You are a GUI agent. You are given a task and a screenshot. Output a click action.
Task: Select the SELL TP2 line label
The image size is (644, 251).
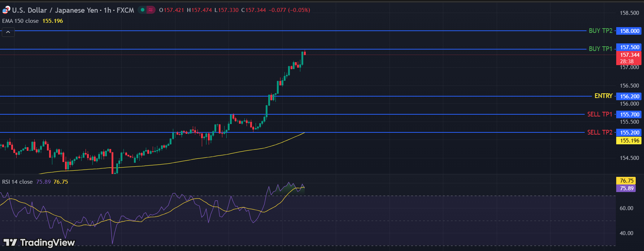(x=599, y=132)
